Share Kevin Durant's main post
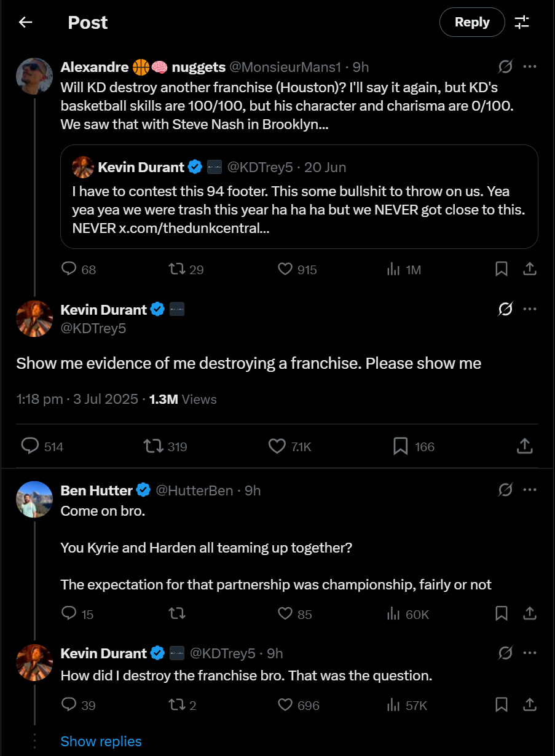This screenshot has height=756, width=555. coord(524,446)
